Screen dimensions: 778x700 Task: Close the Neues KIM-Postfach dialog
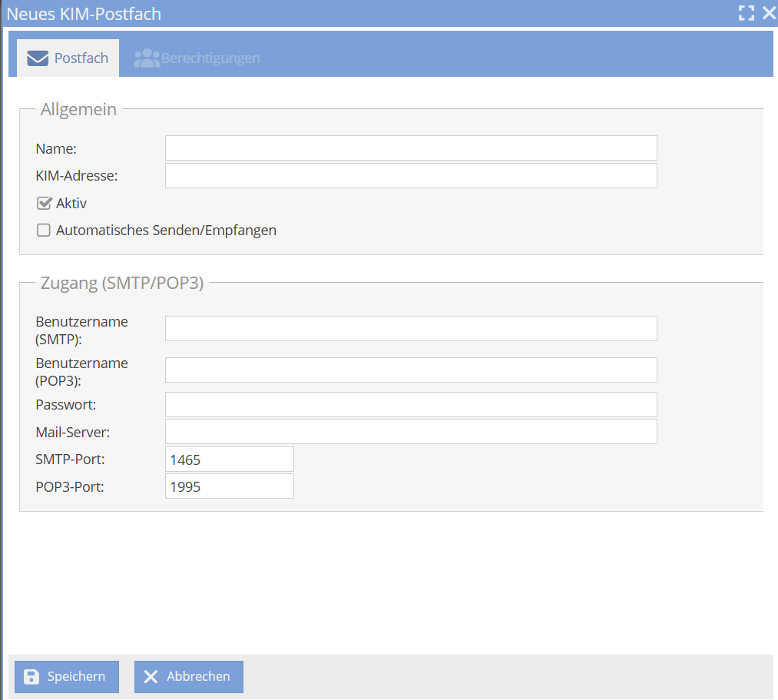[x=769, y=13]
